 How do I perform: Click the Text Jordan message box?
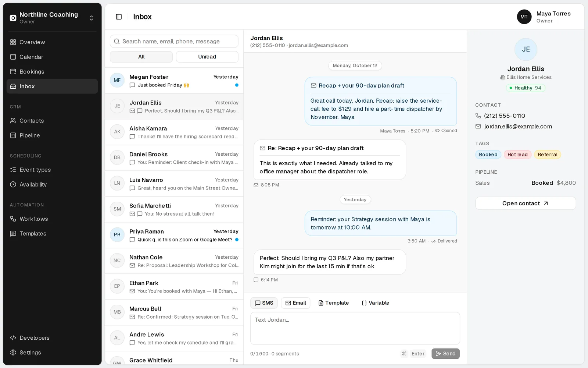355,328
